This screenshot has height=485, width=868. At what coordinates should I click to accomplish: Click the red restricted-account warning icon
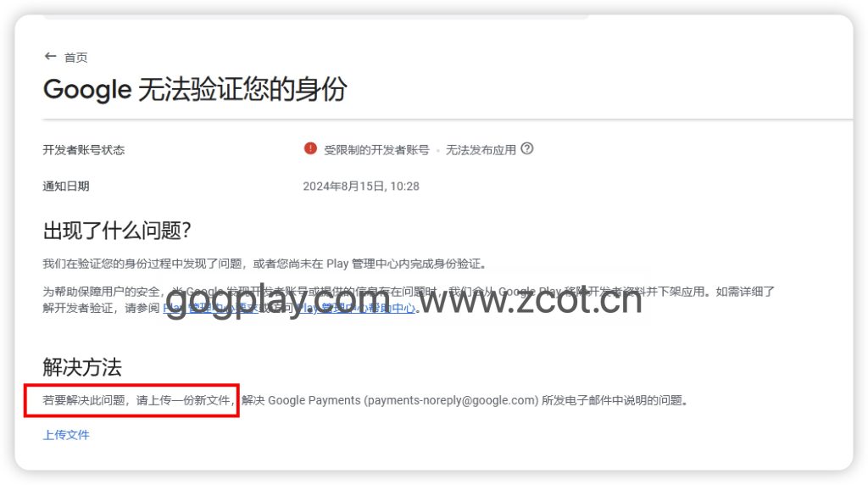click(310, 148)
